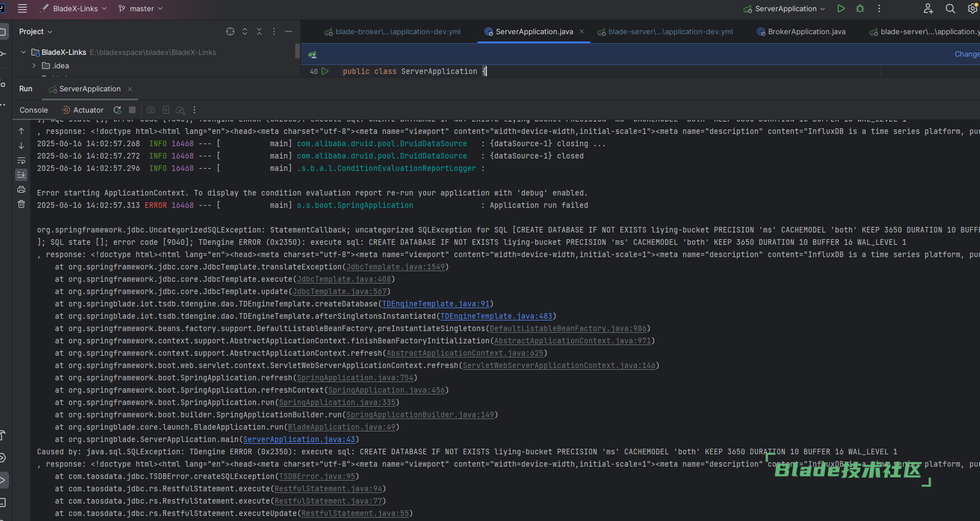
Task: Open the ServerApplication.java:43 link
Action: coord(299,439)
